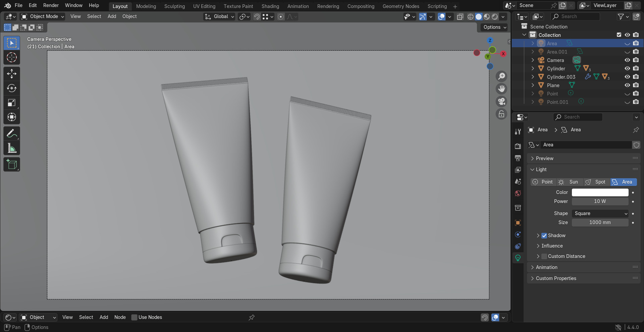Click the Power 10 W field
Viewport: 644px width, 332px height.
(x=600, y=201)
